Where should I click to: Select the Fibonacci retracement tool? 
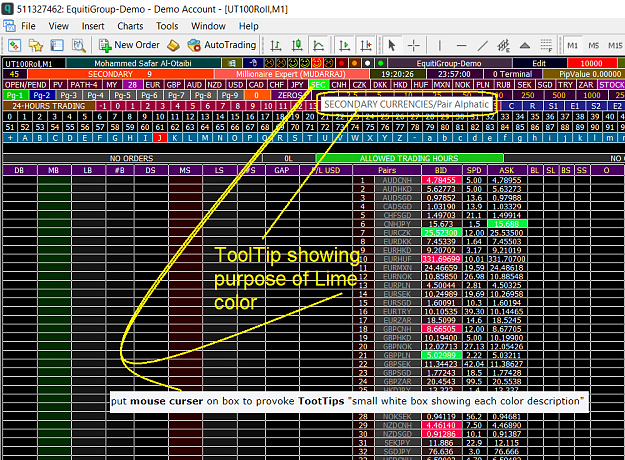coord(546,45)
